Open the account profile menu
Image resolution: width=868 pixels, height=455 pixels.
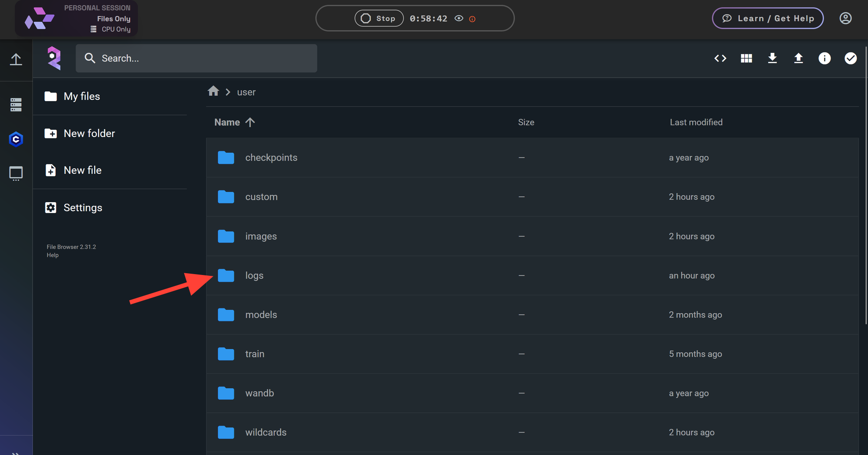click(845, 18)
